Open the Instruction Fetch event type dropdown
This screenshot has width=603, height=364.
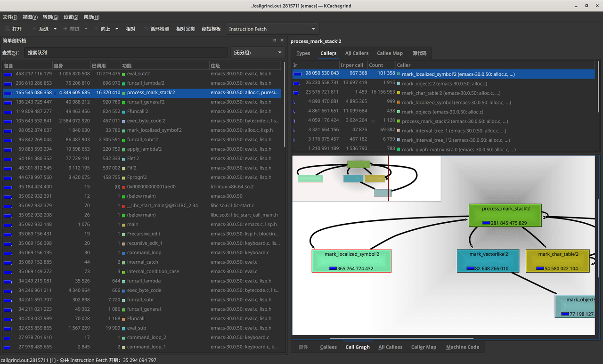tap(272, 29)
